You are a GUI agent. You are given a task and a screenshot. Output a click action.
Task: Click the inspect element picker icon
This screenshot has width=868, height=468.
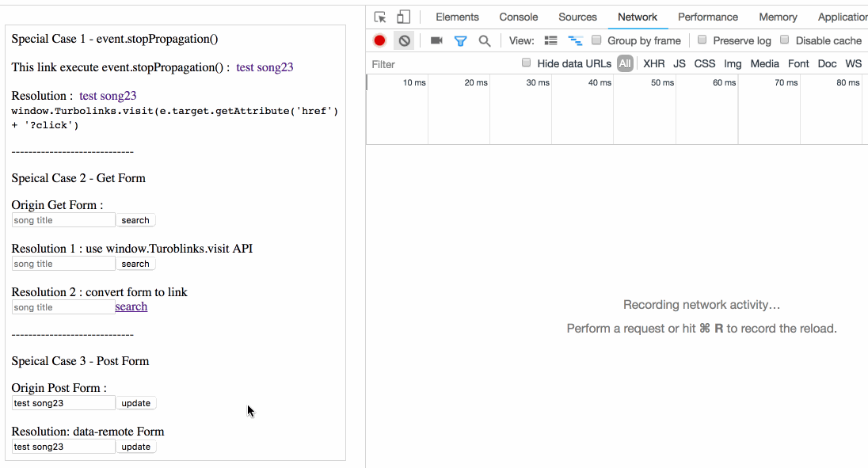click(380, 17)
